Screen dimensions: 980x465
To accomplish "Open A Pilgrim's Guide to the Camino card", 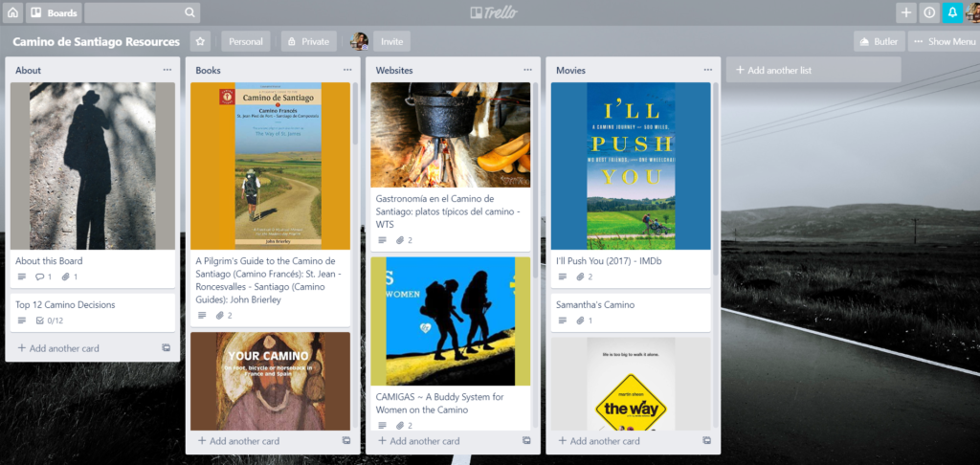I will (x=270, y=280).
